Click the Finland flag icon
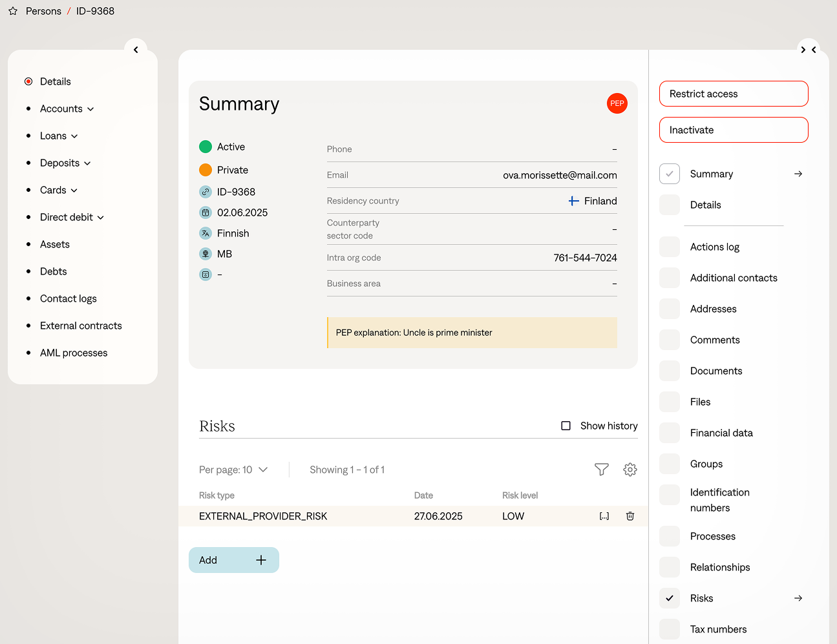The image size is (837, 644). (x=573, y=201)
